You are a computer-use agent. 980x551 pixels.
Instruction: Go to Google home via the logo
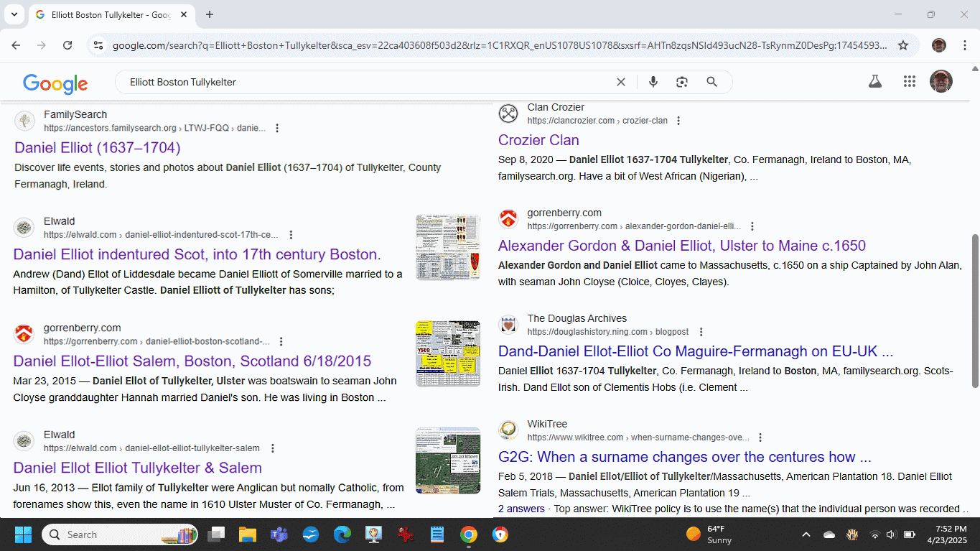pyautogui.click(x=55, y=83)
